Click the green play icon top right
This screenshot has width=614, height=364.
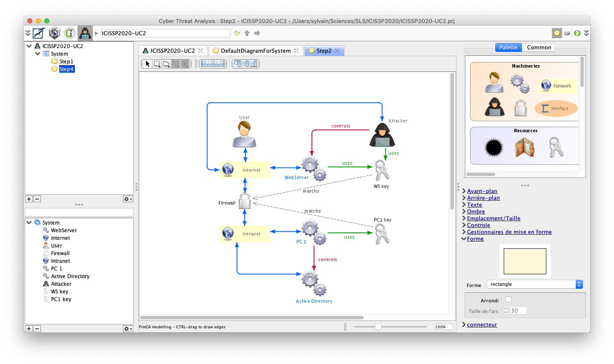coord(577,33)
